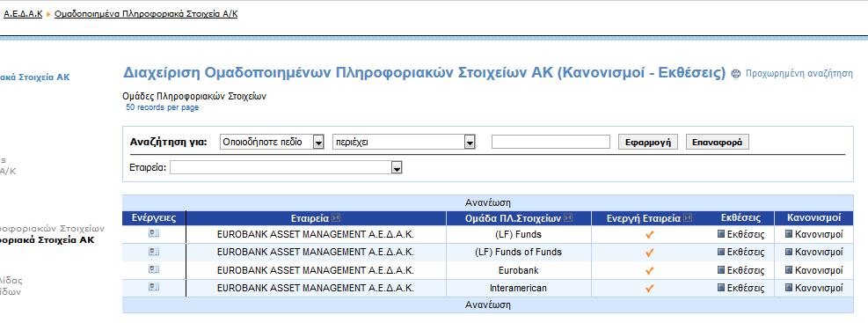Open Εκθέσεις link in Eurobank row
868x323 pixels.
(745, 270)
